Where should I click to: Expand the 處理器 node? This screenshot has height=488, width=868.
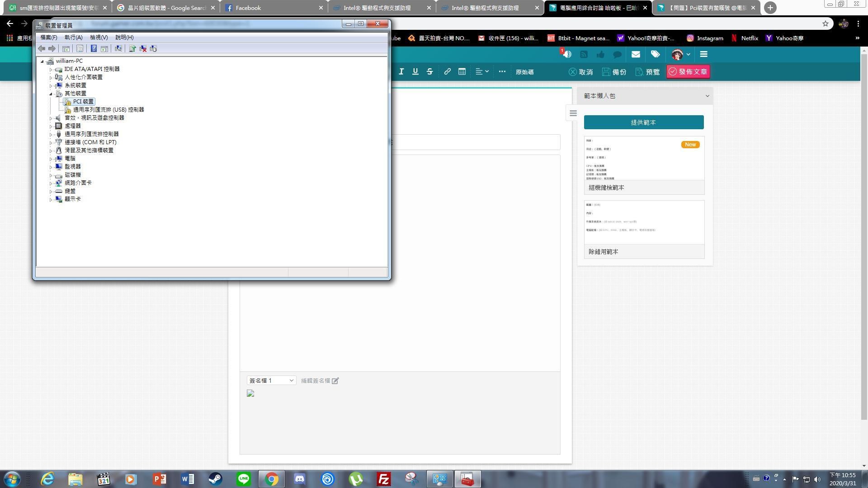[x=51, y=127]
